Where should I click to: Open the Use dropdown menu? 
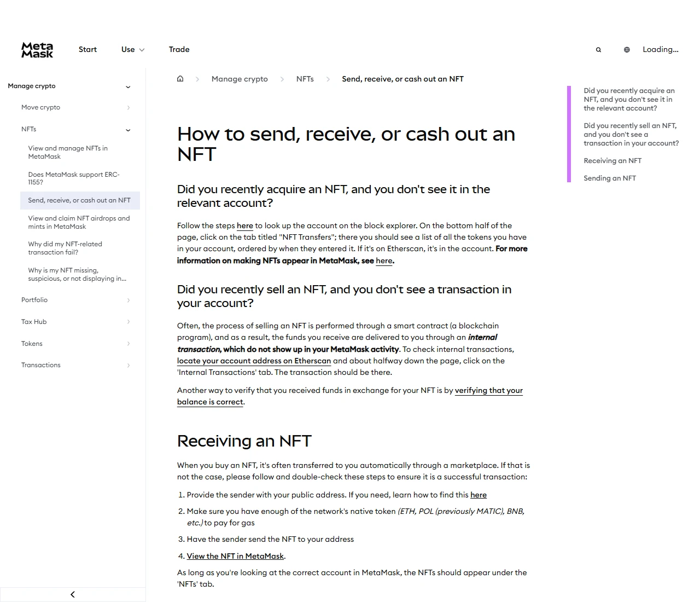click(133, 49)
